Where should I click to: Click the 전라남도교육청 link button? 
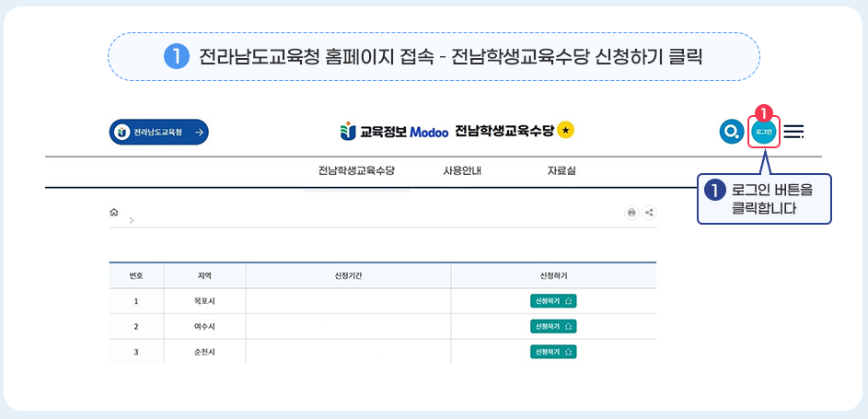(x=159, y=132)
